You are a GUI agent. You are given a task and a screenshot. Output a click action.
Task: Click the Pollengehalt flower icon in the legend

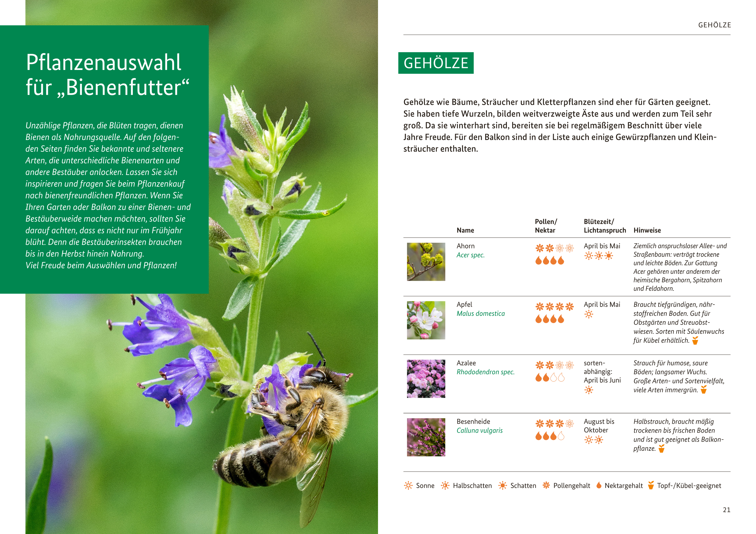546,485
